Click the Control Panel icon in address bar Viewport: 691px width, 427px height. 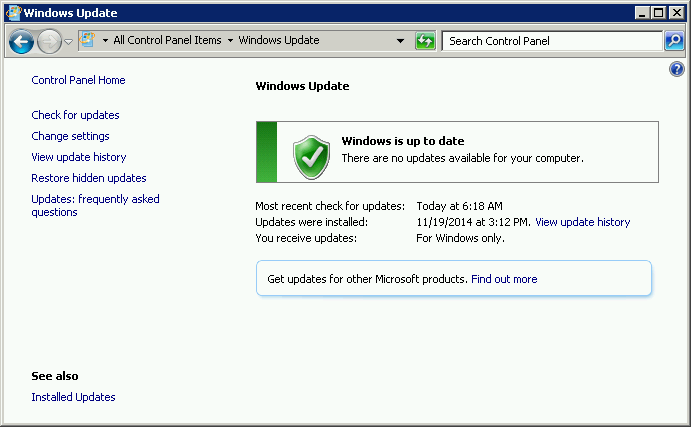click(x=88, y=41)
